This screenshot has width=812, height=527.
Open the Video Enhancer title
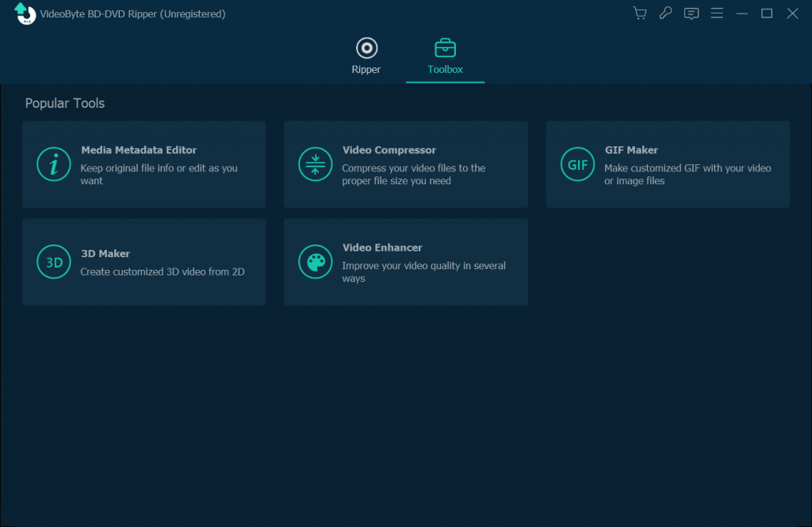click(x=382, y=247)
